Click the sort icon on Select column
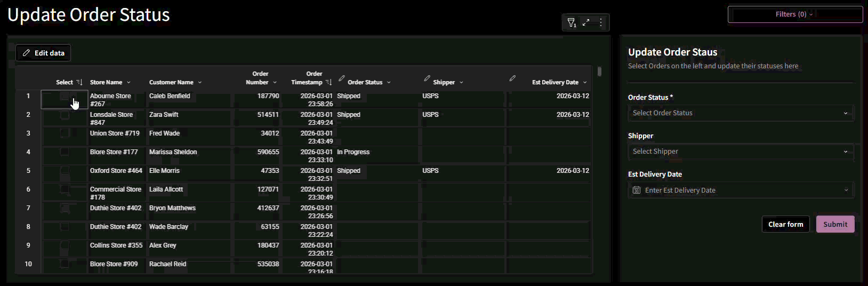This screenshot has width=868, height=286. point(79,82)
